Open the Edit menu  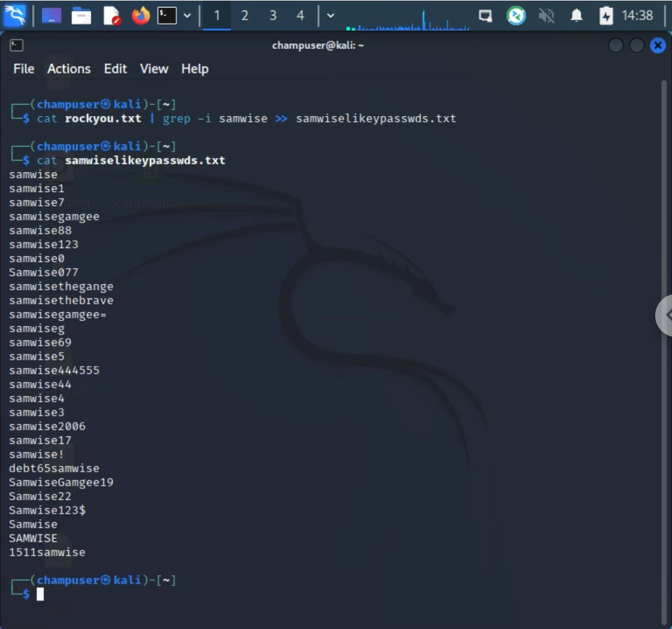pos(115,69)
